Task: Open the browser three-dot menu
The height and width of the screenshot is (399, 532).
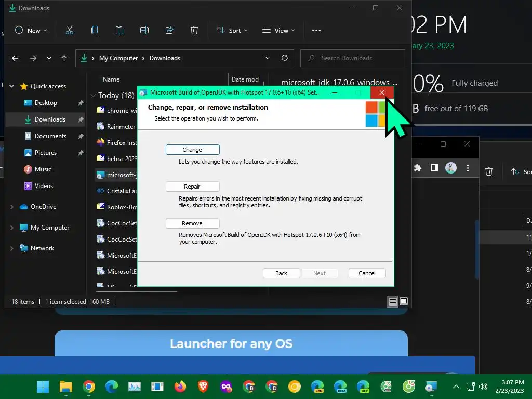Action: 468,168
